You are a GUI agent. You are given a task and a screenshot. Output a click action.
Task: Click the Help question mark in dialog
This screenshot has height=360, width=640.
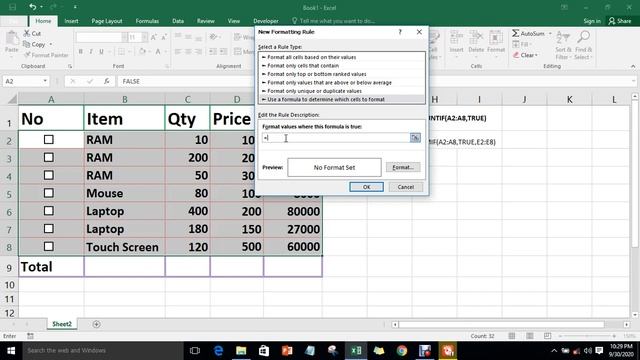[x=400, y=32]
